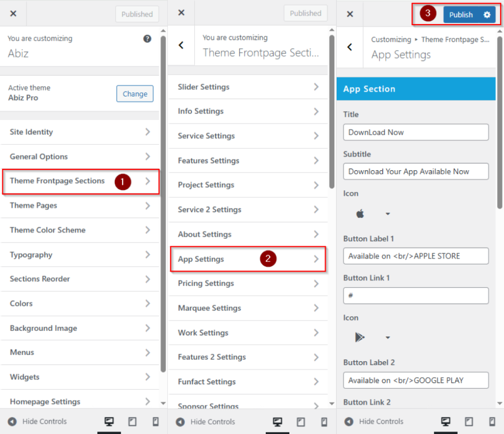
Task: Open publish settings gear icon
Action: pos(487,15)
